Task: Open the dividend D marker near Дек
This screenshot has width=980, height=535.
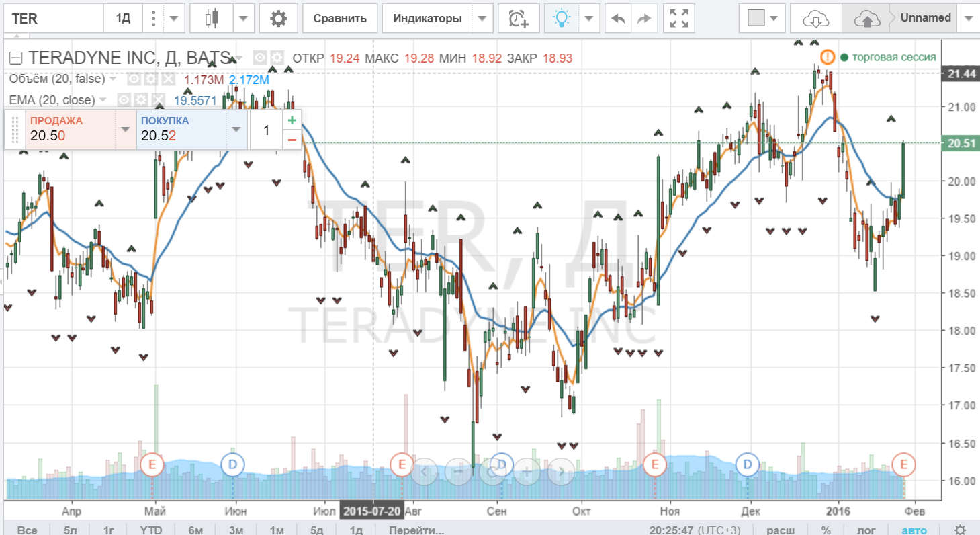Action: (x=748, y=464)
